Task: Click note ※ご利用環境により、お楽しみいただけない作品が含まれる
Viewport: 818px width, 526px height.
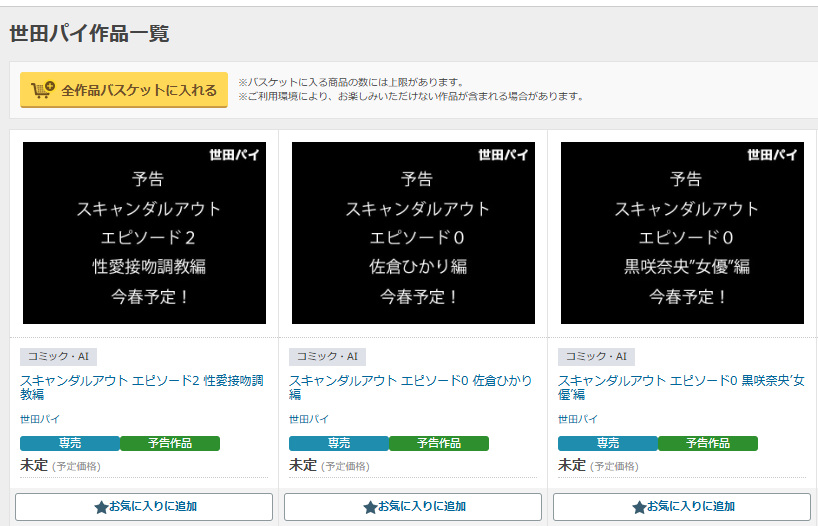Action: [411, 96]
